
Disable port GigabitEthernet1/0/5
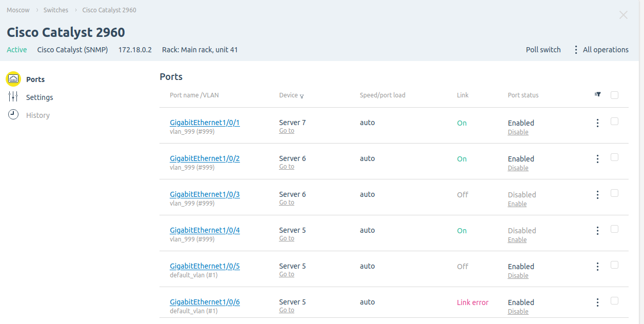[x=518, y=276]
